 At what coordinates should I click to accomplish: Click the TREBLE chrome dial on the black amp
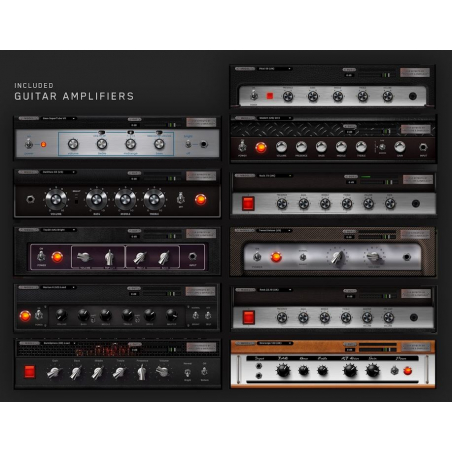click(154, 199)
